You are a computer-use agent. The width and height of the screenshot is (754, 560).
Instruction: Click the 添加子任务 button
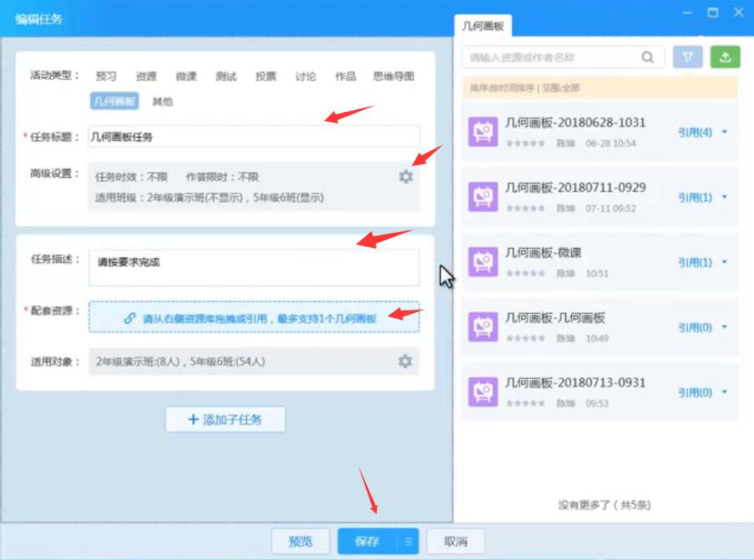[224, 420]
